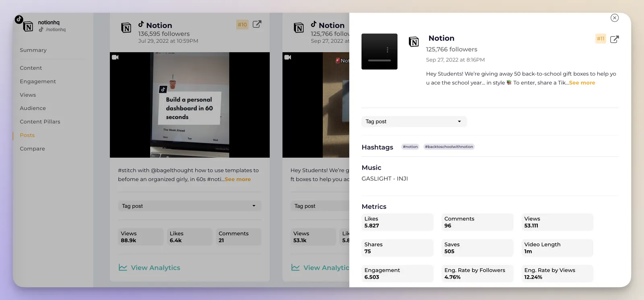Open Tag post dropdown in detail panel
This screenshot has width=644, height=300.
pyautogui.click(x=414, y=121)
